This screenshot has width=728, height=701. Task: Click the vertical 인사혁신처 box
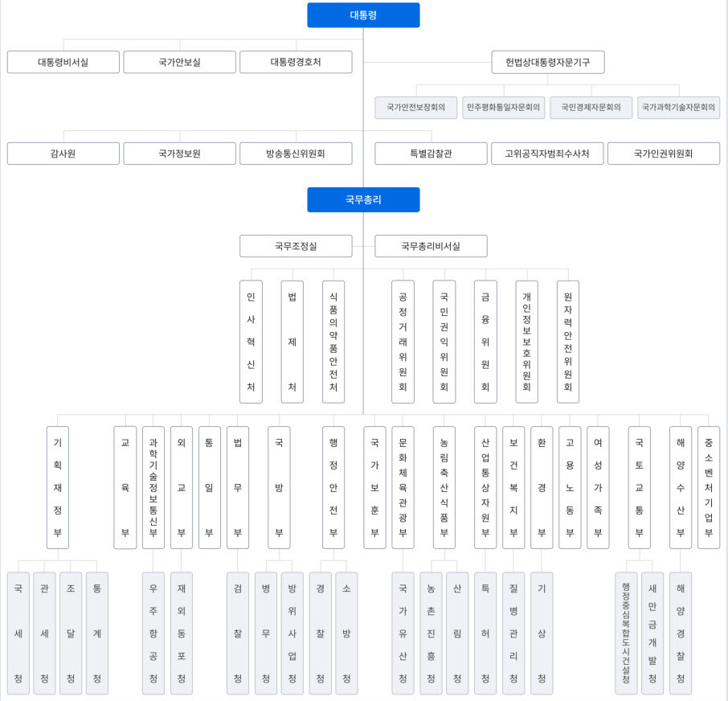point(252,342)
